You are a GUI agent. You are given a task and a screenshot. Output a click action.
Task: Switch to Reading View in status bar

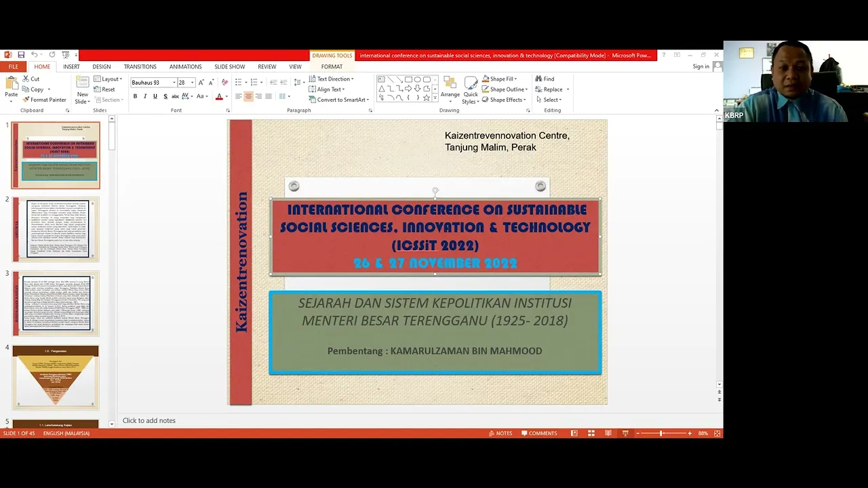pos(608,433)
